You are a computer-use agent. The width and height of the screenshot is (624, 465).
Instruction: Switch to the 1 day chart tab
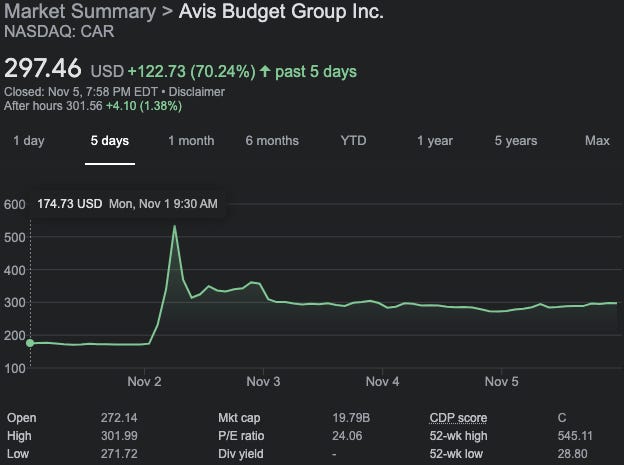(x=29, y=141)
